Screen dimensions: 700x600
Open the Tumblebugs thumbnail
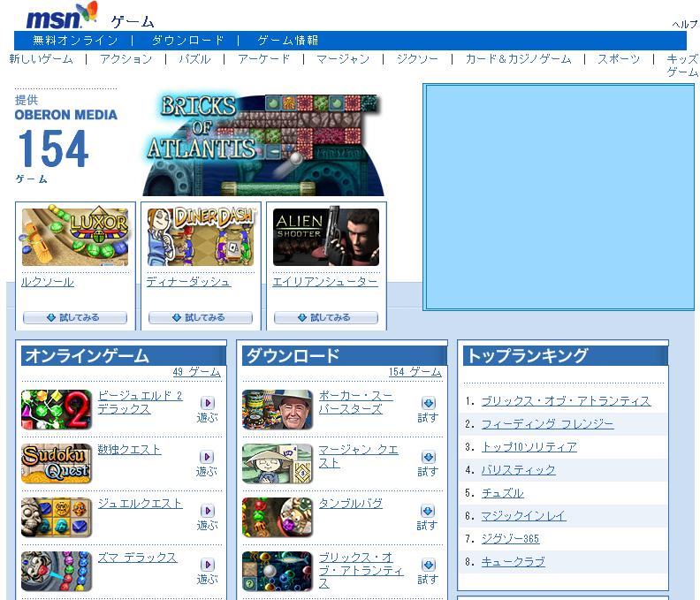pyautogui.click(x=278, y=518)
